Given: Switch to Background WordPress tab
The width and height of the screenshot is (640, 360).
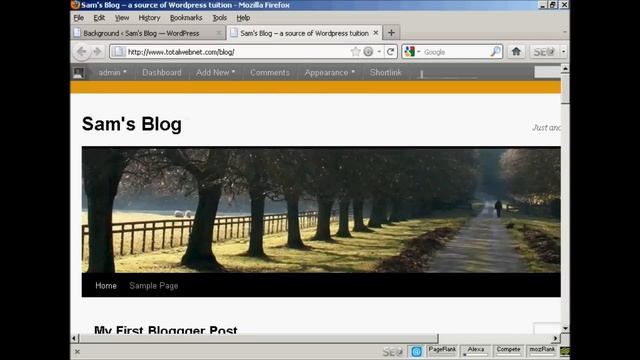Looking at the screenshot, I should [x=148, y=33].
